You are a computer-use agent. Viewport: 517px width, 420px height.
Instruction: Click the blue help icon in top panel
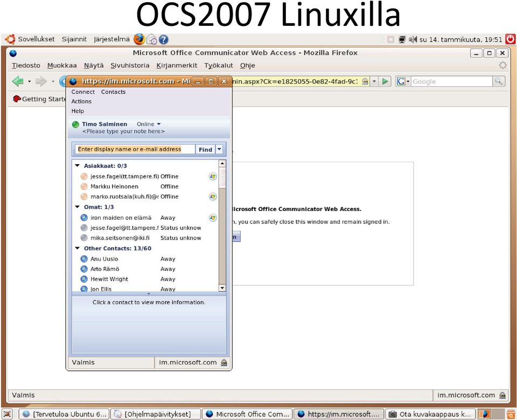[x=164, y=39]
